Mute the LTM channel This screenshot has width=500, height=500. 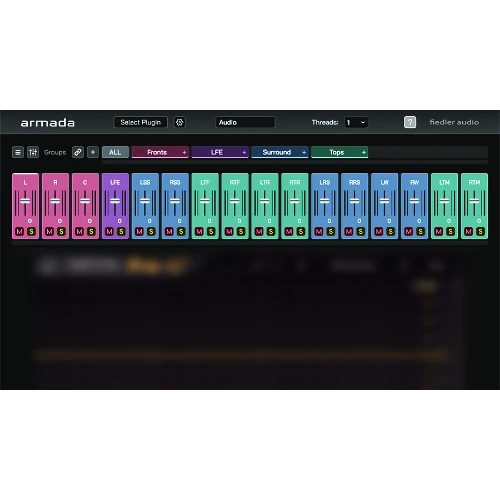[439, 231]
